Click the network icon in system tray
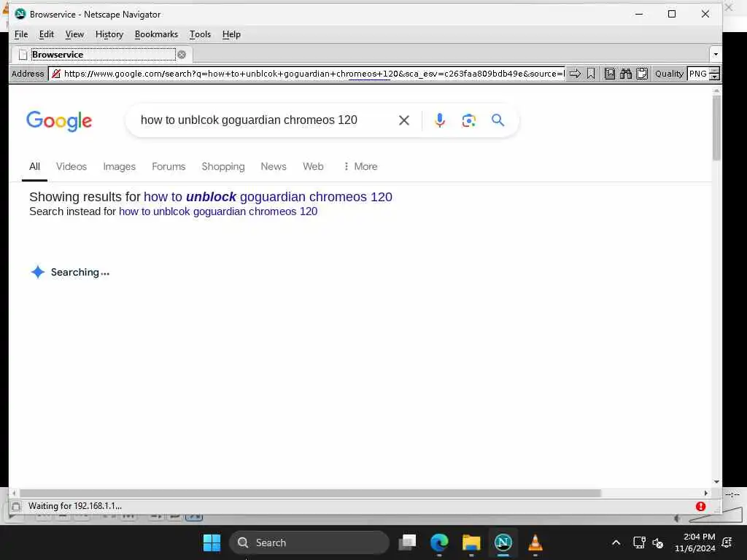This screenshot has height=560, width=747. 639,542
